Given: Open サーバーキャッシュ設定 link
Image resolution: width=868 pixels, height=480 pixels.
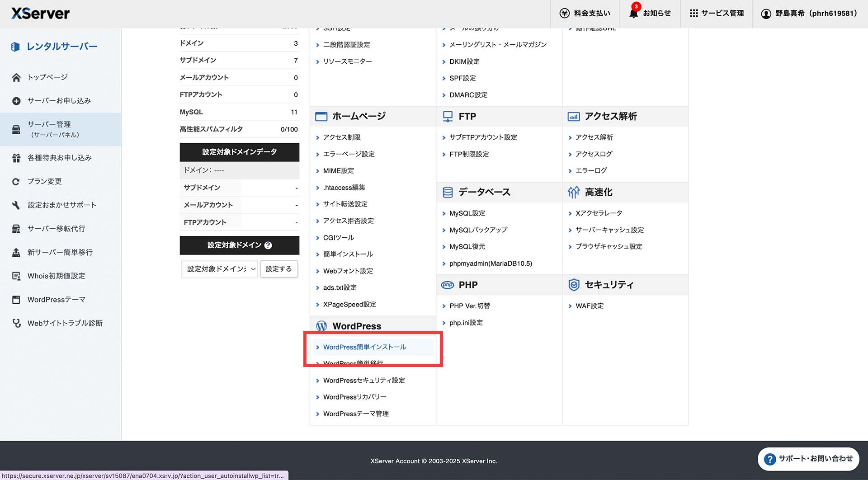Looking at the screenshot, I should 609,230.
